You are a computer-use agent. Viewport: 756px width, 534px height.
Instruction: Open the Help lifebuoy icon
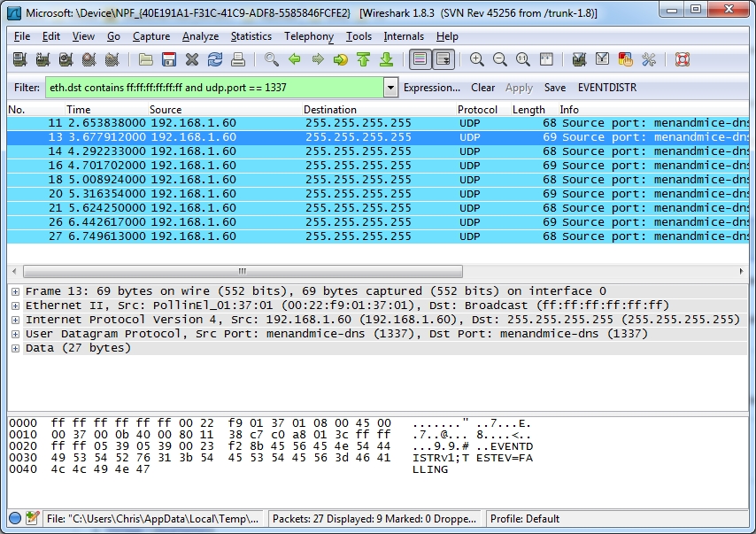pos(683,59)
